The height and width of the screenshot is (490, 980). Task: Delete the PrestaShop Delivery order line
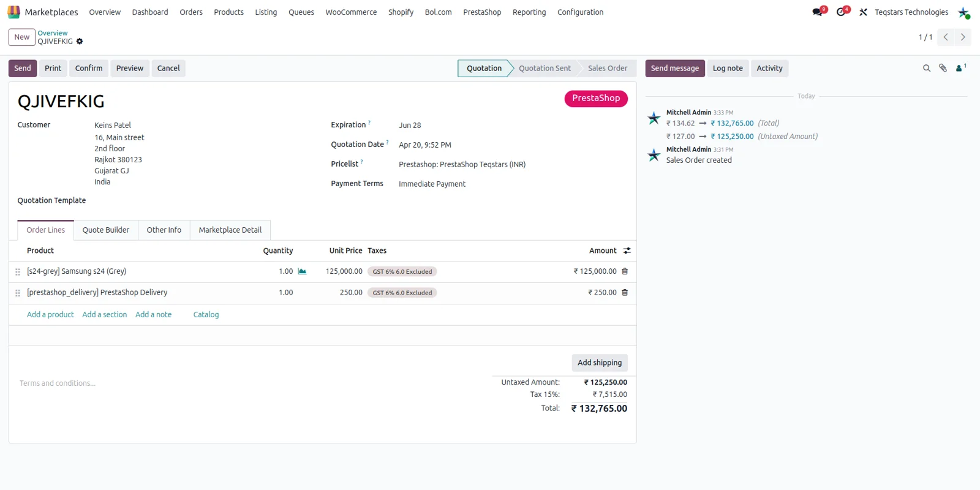pyautogui.click(x=625, y=293)
